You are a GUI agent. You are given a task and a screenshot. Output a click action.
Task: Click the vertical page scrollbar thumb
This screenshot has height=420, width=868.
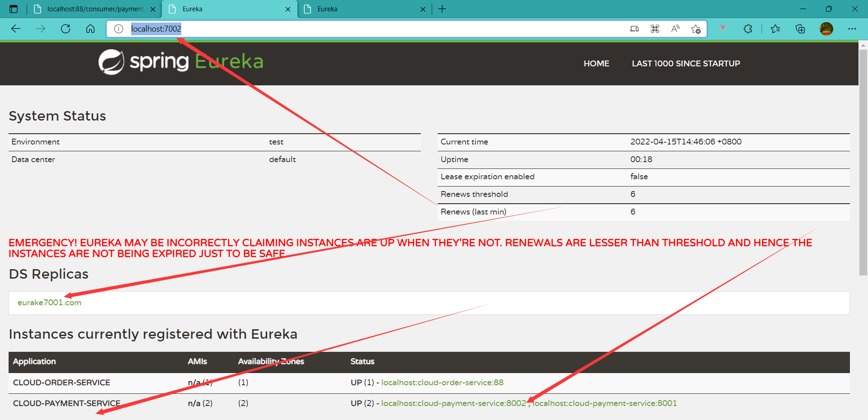(863, 163)
